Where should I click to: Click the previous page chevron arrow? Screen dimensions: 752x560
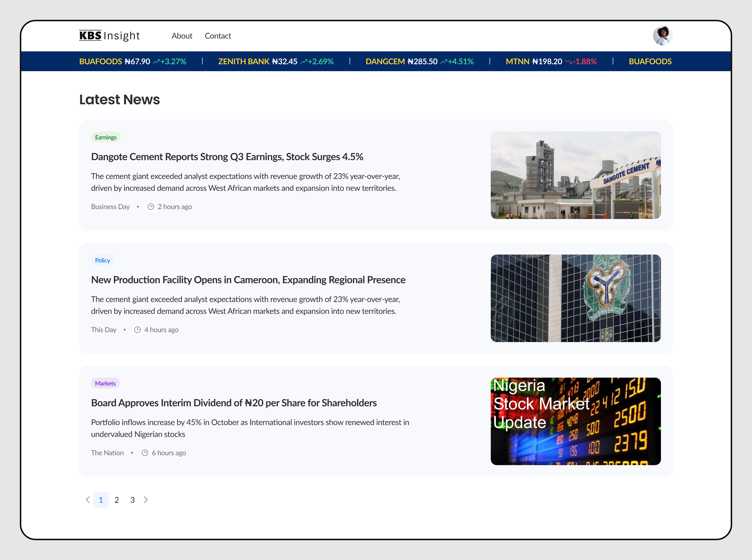coord(88,500)
